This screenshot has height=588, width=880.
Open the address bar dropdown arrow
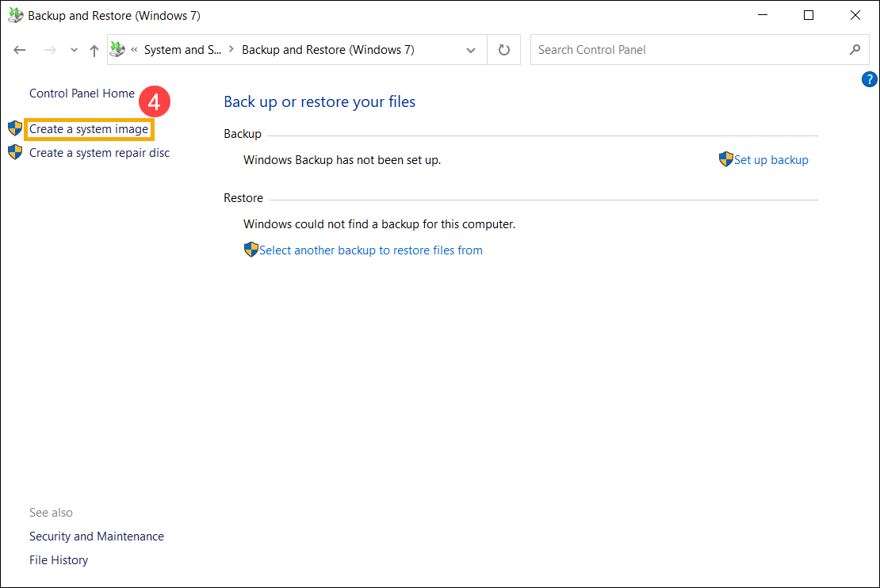pyautogui.click(x=471, y=49)
